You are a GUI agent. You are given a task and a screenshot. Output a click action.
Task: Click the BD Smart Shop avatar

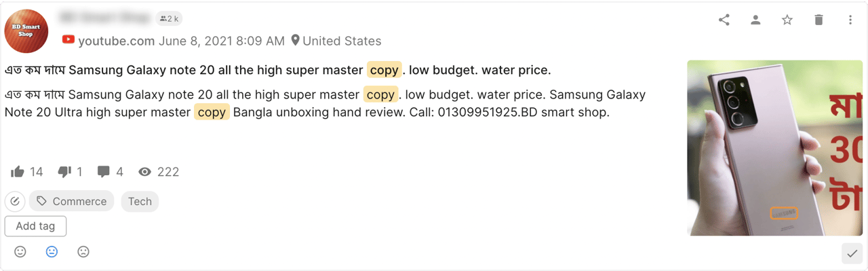(x=26, y=31)
